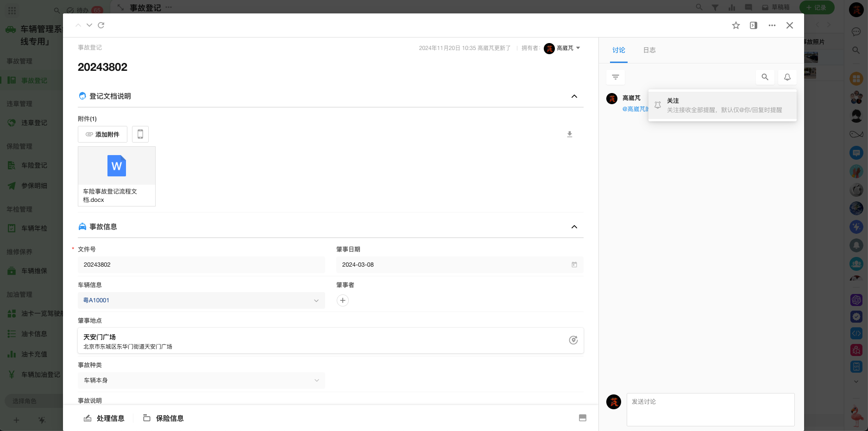The width and height of the screenshot is (868, 431).
Task: Collapse the 登记文档说明 section
Action: (574, 96)
